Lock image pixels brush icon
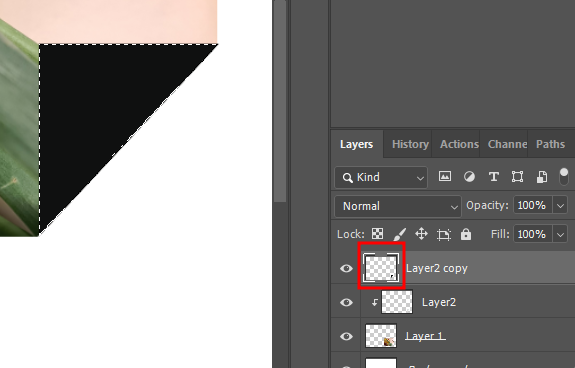Viewport: 575px width, 368px height. click(x=400, y=234)
